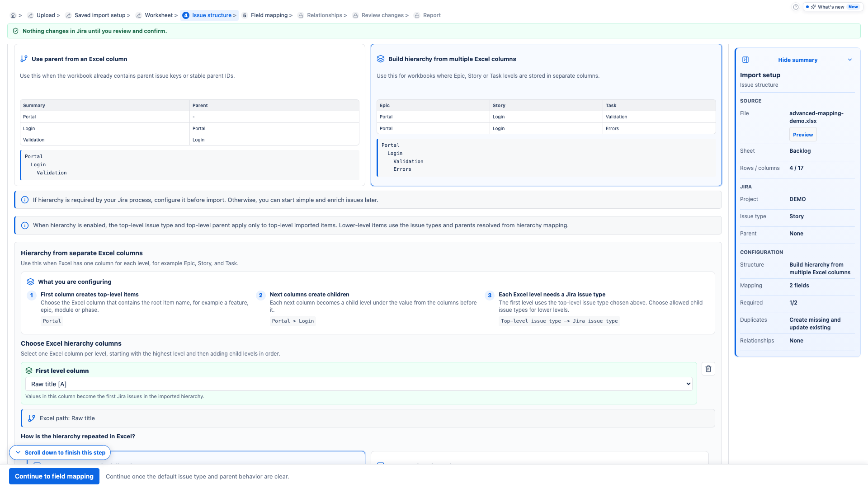The image size is (868, 488).
Task: Select Build hierarchy from multiple Excel columns card
Action: click(x=546, y=115)
